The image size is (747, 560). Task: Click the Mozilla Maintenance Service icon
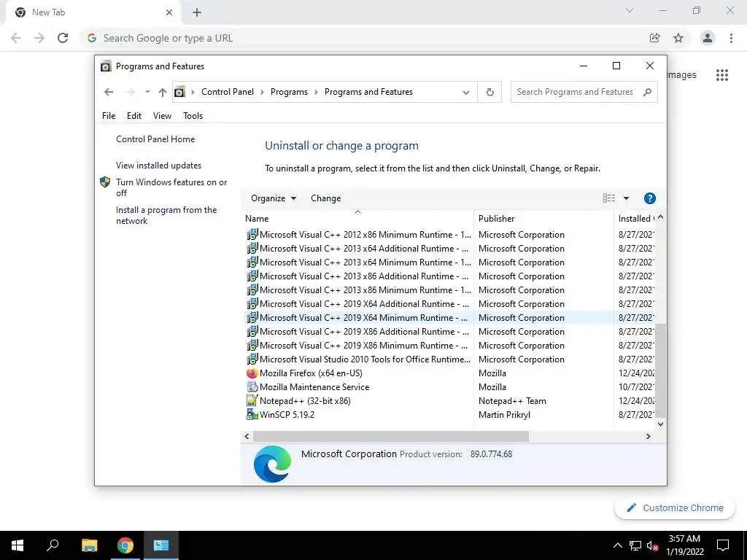coord(252,387)
